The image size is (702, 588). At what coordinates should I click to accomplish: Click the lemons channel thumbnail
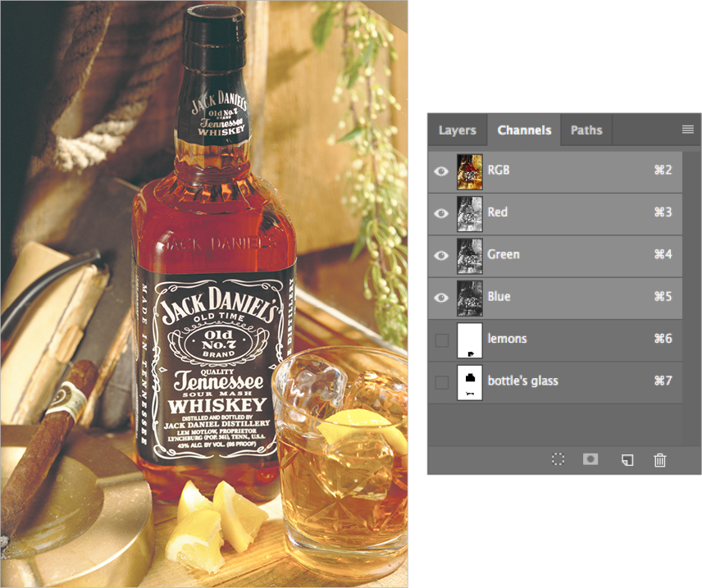coord(468,340)
